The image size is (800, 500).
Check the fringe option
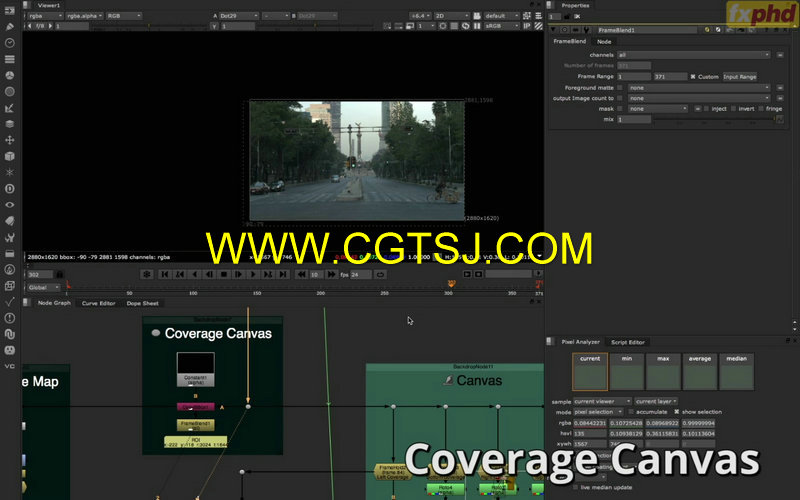(x=761, y=109)
